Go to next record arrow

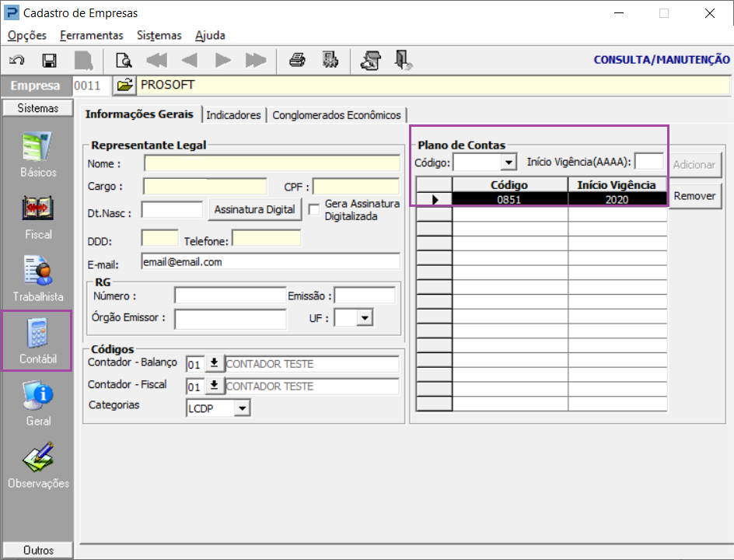click(223, 61)
